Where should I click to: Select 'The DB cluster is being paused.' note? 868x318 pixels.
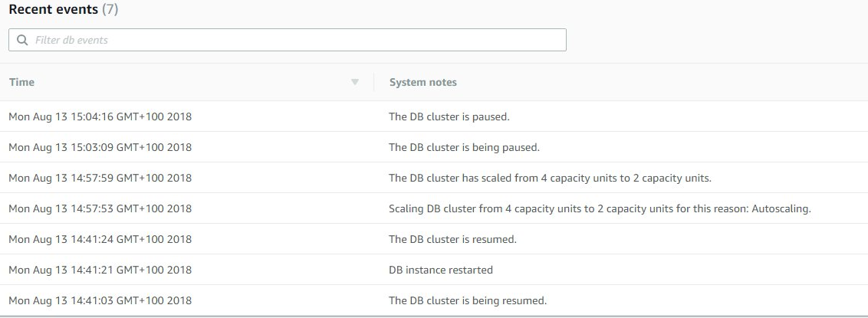click(464, 147)
